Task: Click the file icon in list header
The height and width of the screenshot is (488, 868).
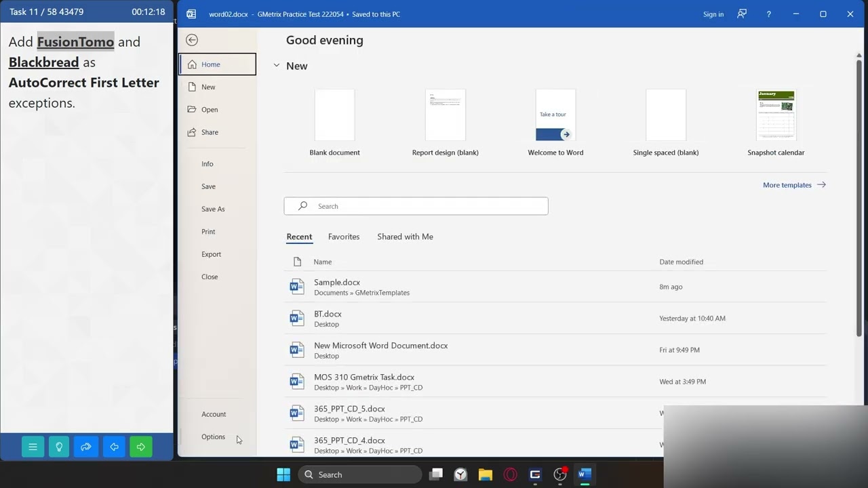Action: point(297,262)
